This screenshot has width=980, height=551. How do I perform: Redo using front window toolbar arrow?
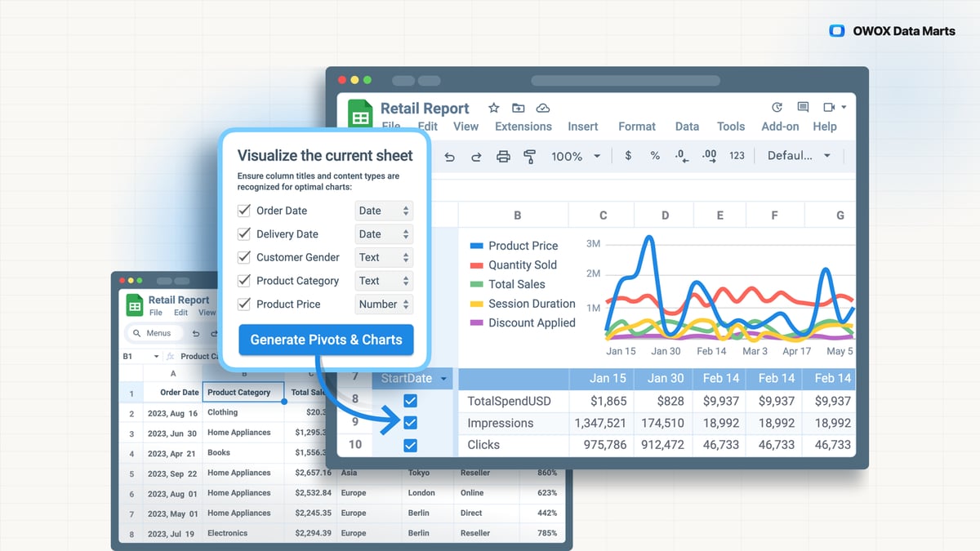tap(476, 156)
